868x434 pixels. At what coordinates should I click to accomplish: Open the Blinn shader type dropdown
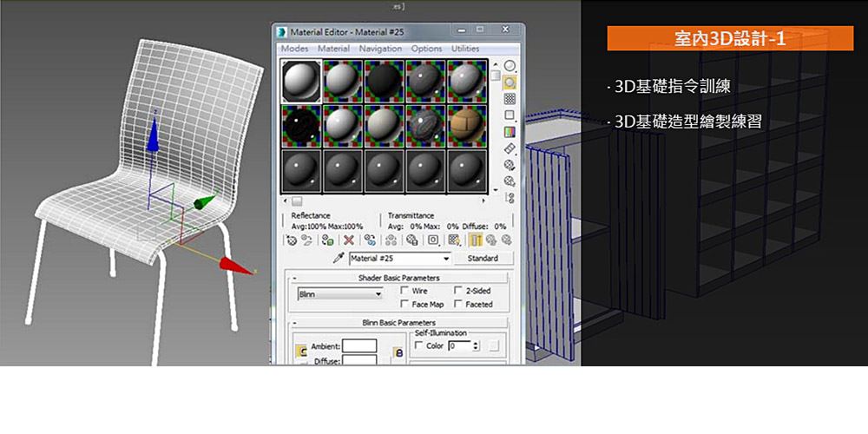377,294
